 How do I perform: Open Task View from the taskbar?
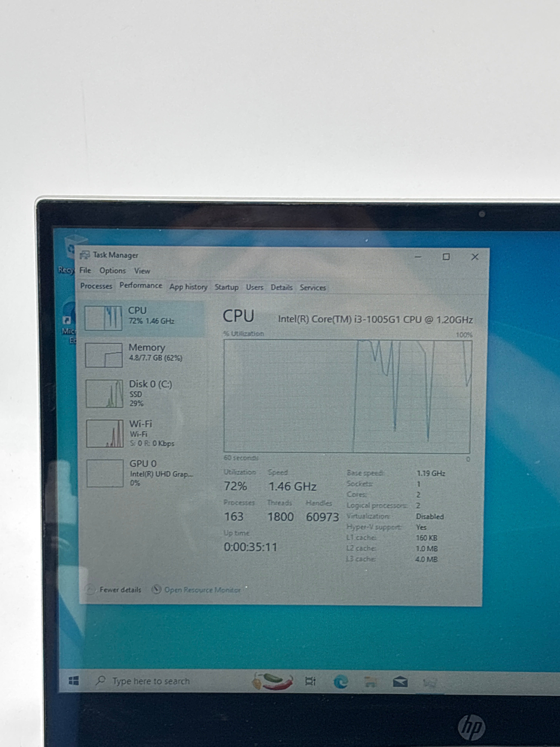point(310,681)
